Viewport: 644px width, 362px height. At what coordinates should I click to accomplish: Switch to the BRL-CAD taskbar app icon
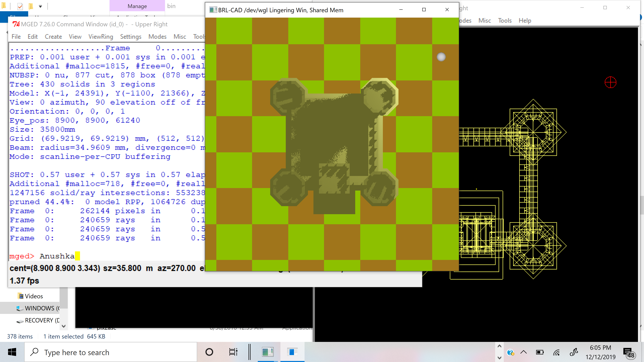point(267,352)
